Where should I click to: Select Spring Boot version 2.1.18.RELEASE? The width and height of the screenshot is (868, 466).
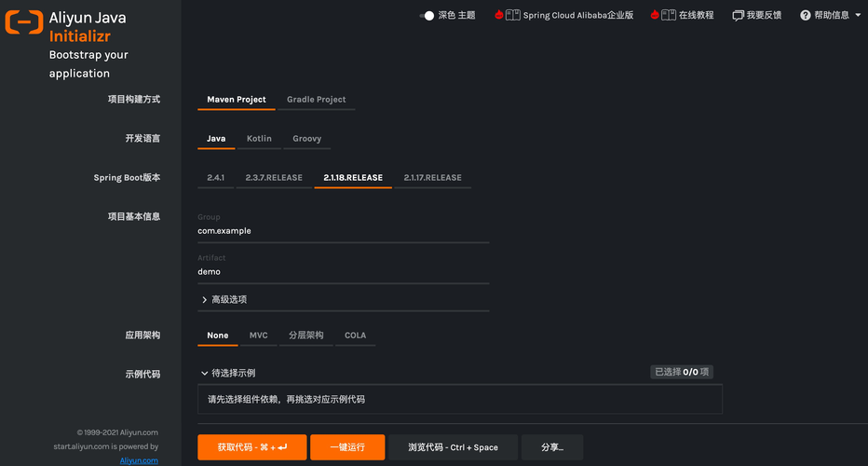click(353, 178)
